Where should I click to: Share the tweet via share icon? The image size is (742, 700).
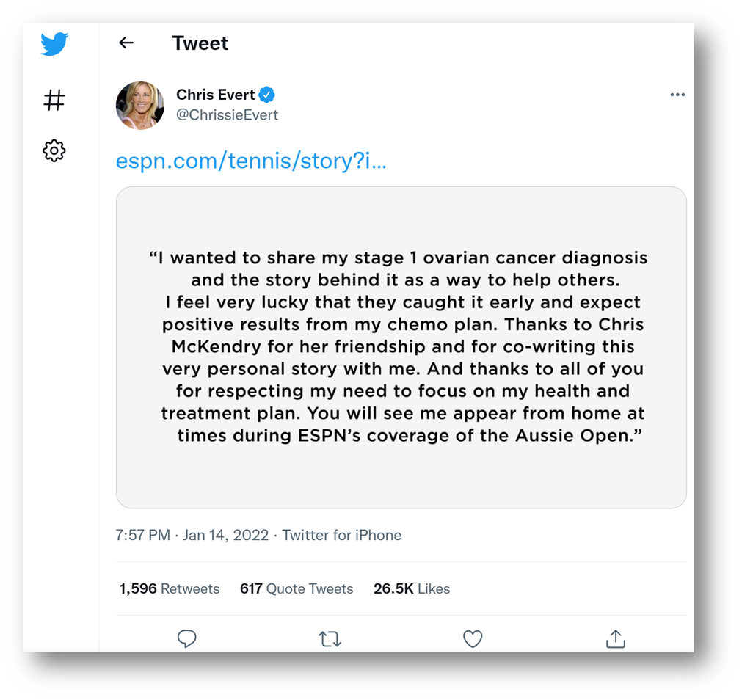click(616, 638)
